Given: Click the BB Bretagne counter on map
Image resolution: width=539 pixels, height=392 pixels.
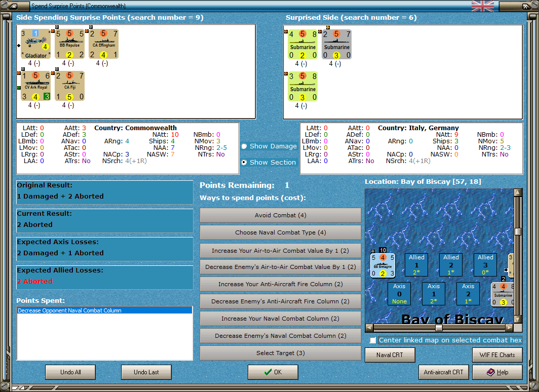Looking at the screenshot, I should [x=382, y=265].
